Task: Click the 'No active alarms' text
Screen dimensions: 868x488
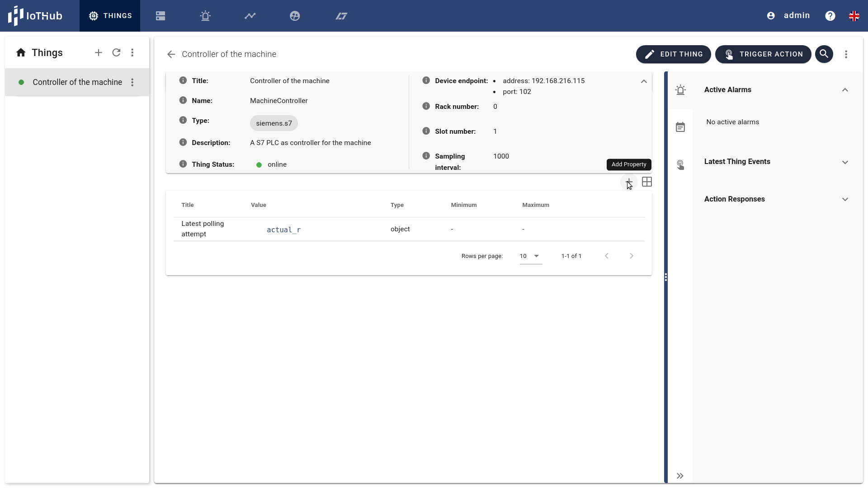Action: (733, 122)
